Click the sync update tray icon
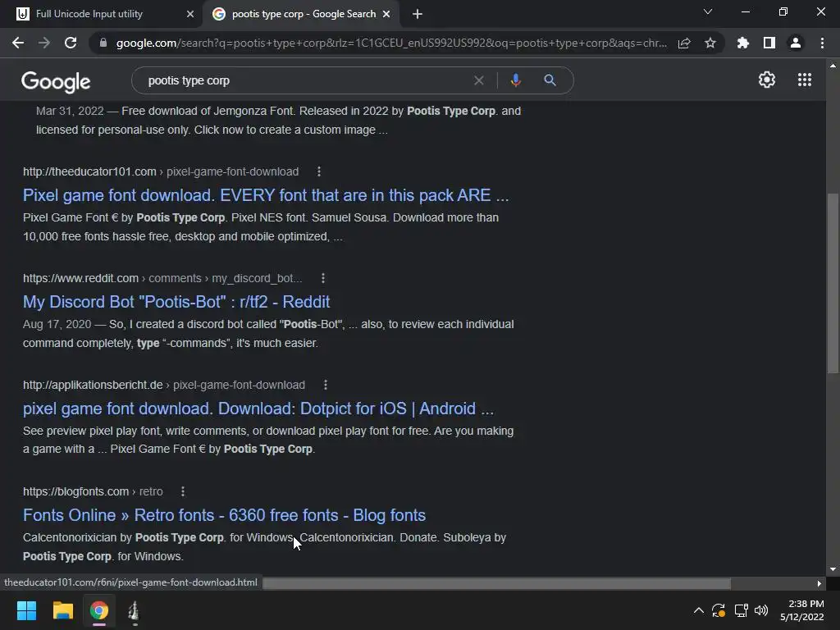Viewport: 840px width, 630px height. pyautogui.click(x=719, y=610)
